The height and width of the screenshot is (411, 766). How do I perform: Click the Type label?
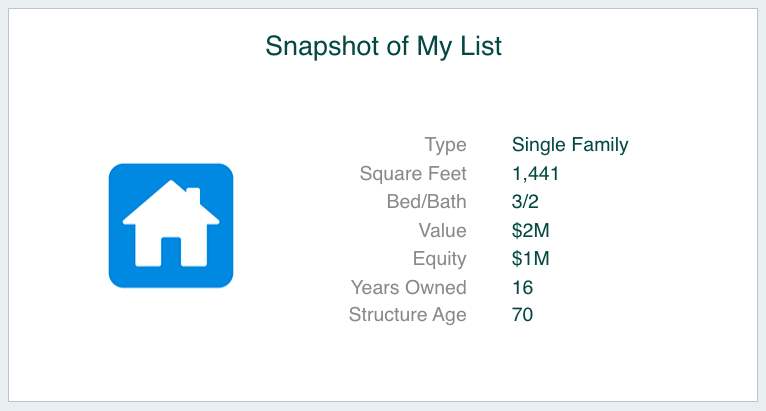[446, 145]
